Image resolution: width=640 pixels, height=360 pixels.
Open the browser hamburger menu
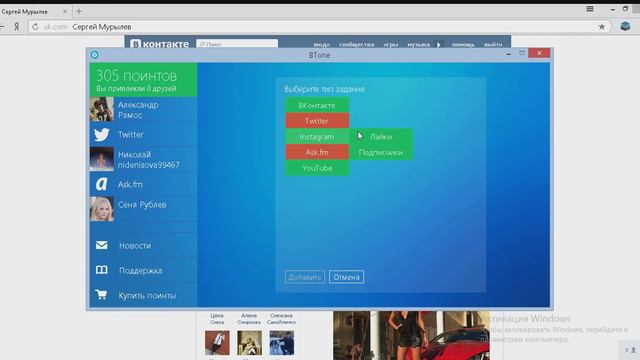click(590, 9)
